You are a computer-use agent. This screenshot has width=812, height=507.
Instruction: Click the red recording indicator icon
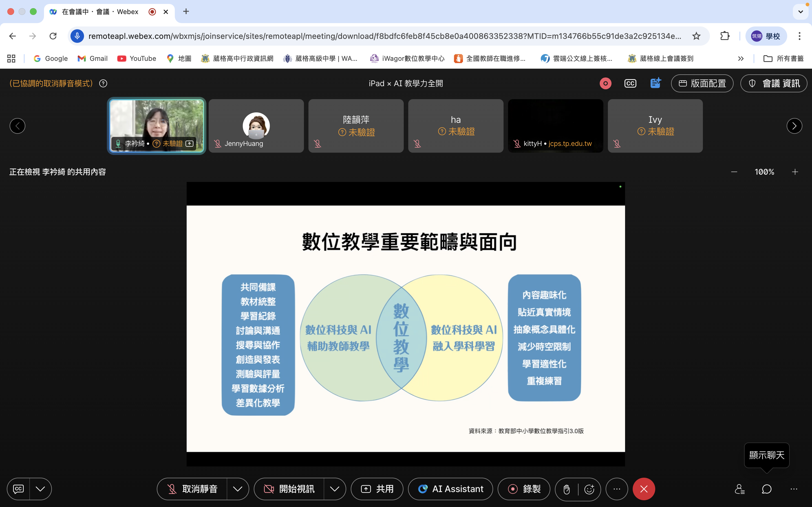(x=605, y=83)
